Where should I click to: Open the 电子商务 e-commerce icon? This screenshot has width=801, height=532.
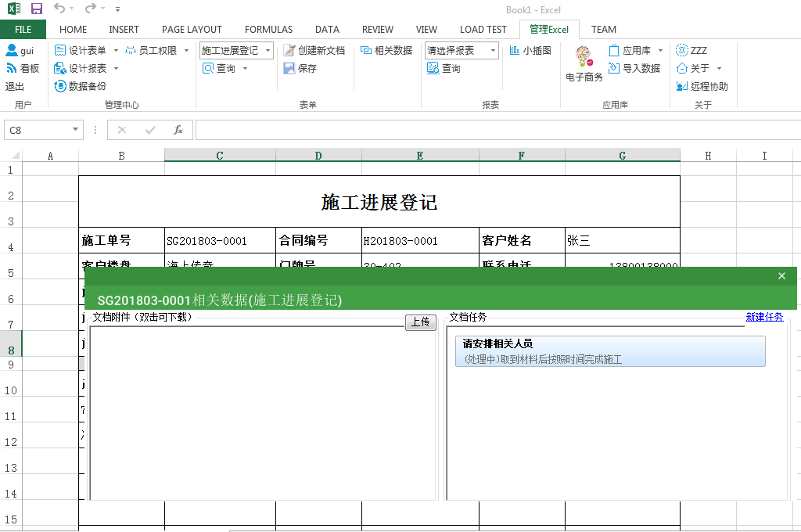[x=584, y=56]
